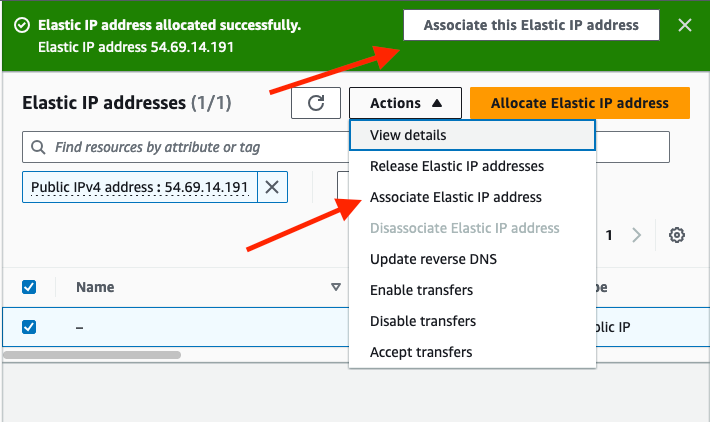Remove the Public IPv4 address filter chip
Screen dimensions: 710x422
272,187
